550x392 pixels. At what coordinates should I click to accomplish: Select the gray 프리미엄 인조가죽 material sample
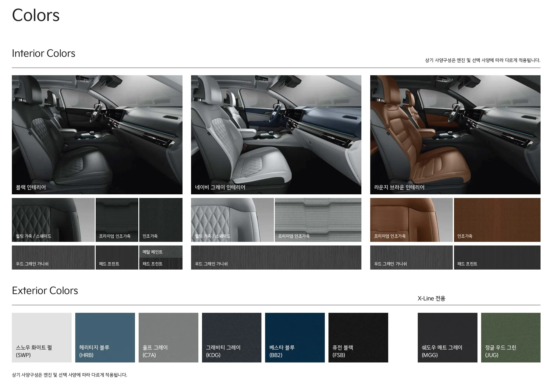click(318, 220)
